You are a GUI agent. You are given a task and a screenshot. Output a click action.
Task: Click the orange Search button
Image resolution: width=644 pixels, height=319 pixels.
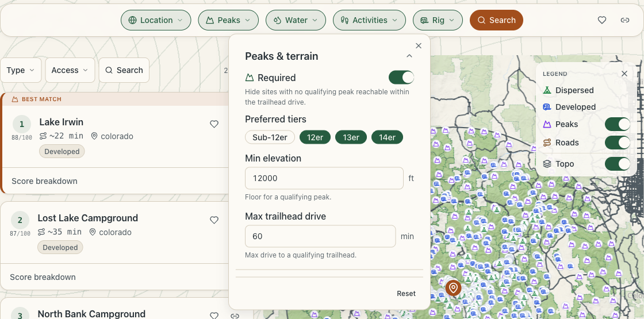click(x=497, y=20)
